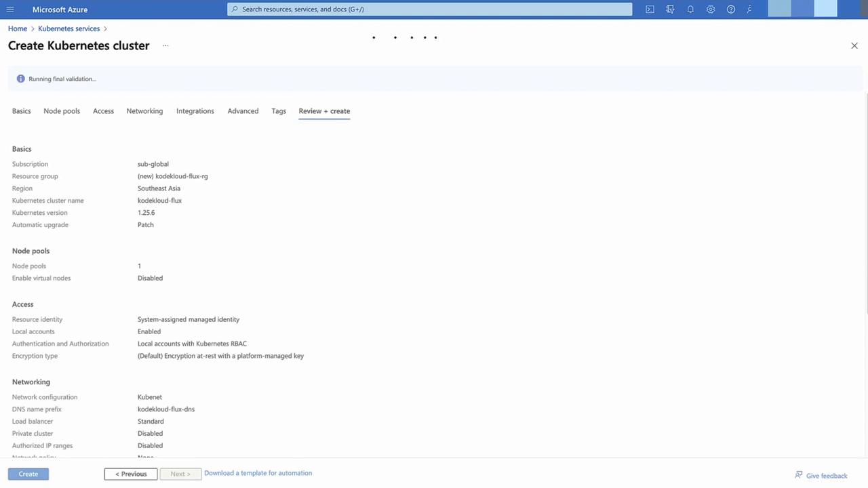Click the Microsoft Azure portal logo text
Viewport: 868px width, 488px height.
pos(60,9)
